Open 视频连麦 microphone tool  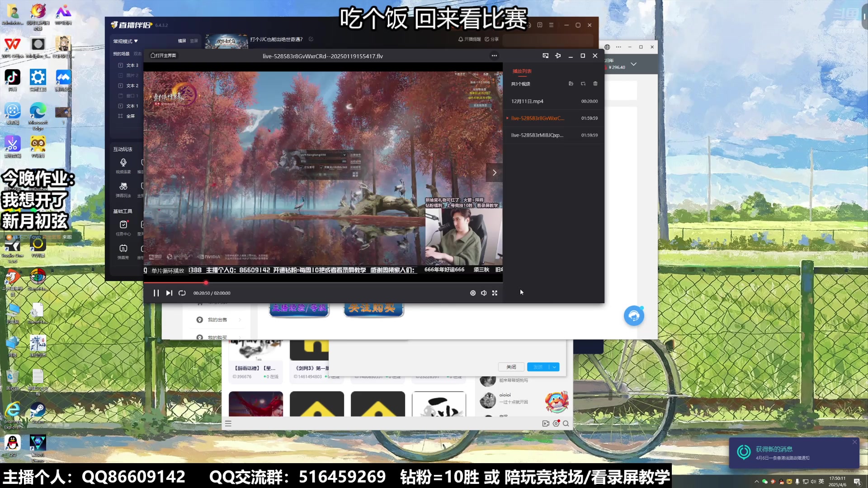coord(123,165)
